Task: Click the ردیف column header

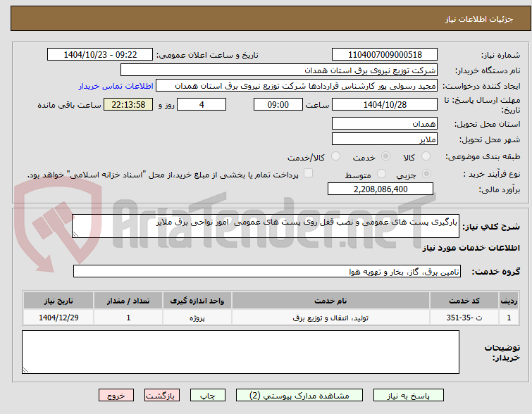Action: click(509, 301)
